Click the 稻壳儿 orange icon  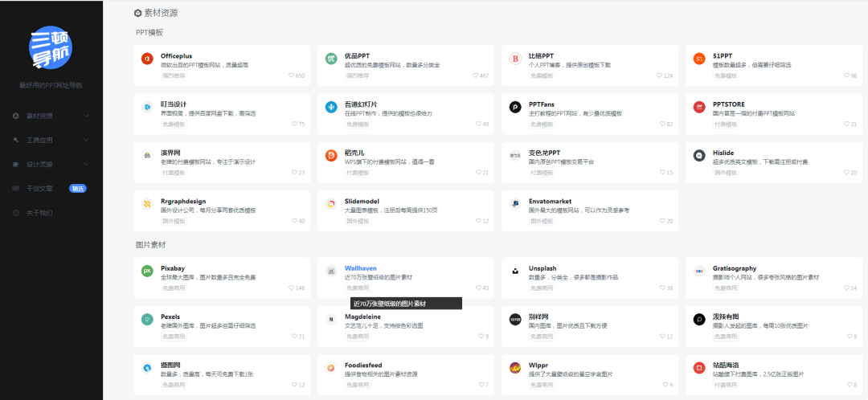click(331, 155)
